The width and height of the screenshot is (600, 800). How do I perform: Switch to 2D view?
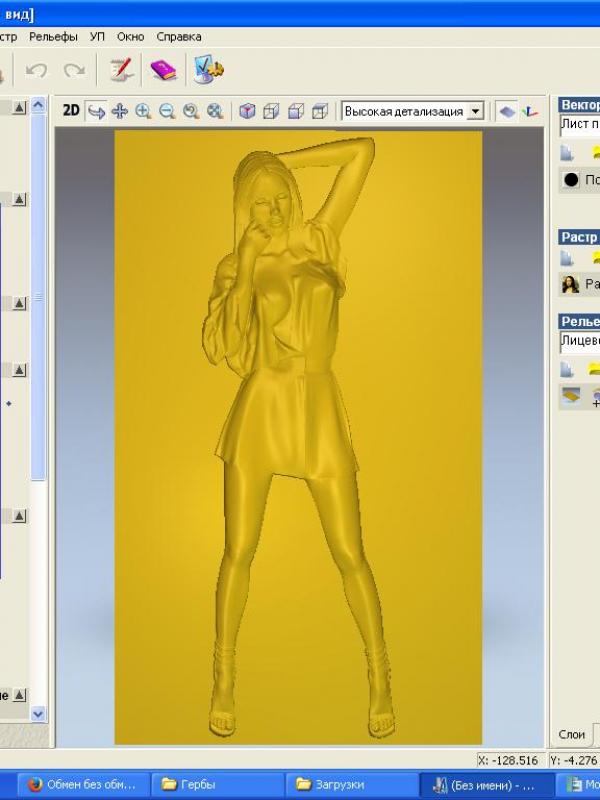(x=71, y=111)
